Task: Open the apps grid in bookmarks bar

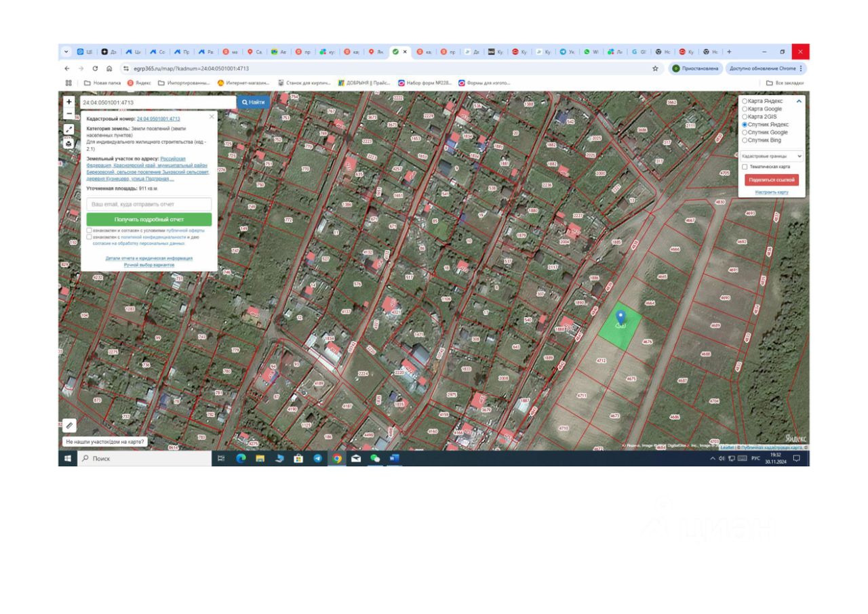Action: [x=68, y=83]
